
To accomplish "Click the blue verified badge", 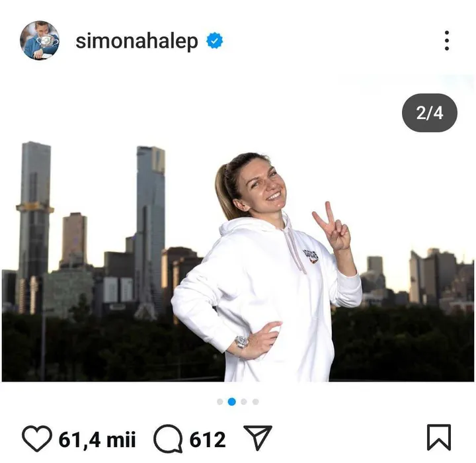I will (x=215, y=41).
